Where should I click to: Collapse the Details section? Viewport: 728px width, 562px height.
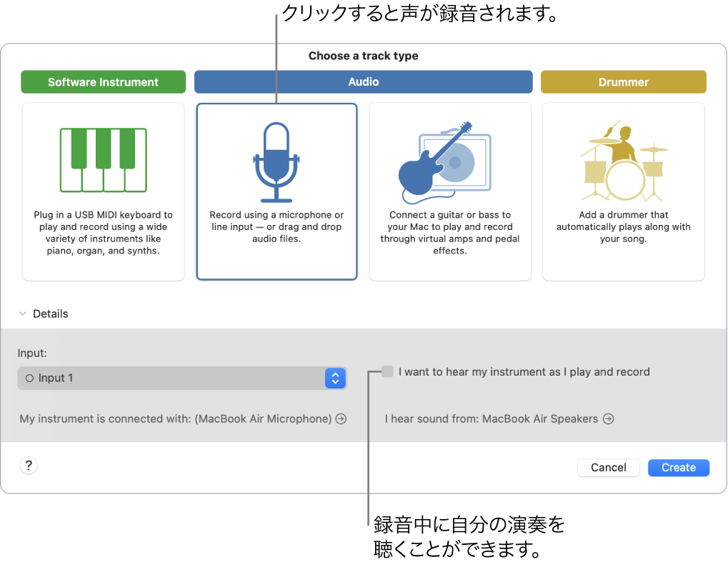click(x=21, y=313)
